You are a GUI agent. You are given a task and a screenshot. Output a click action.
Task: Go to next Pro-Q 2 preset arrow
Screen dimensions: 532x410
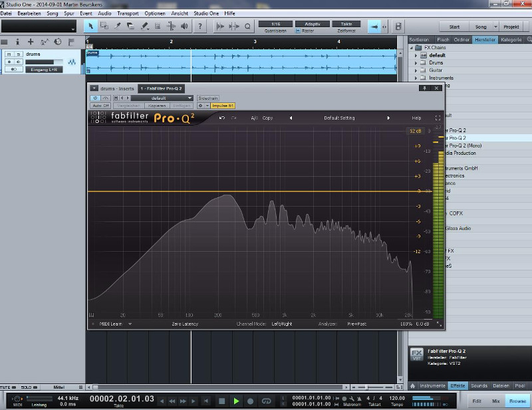[388, 118]
